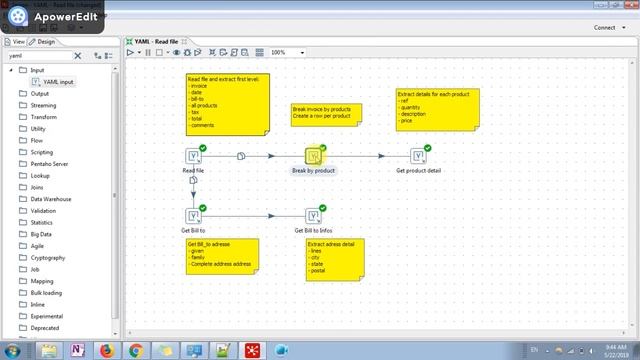Open the 100% zoom level dropdown

tap(302, 53)
